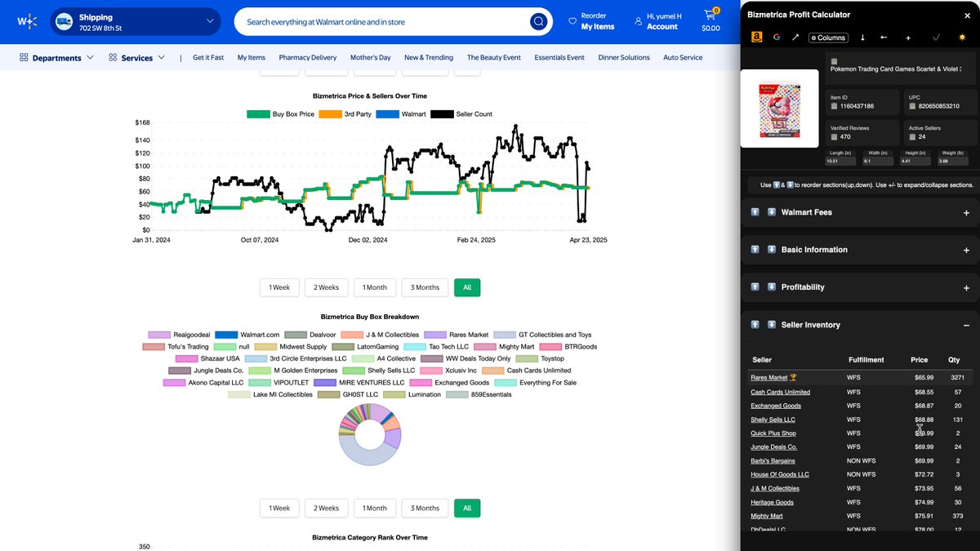
Task: Move Basic Information section down
Action: point(772,250)
